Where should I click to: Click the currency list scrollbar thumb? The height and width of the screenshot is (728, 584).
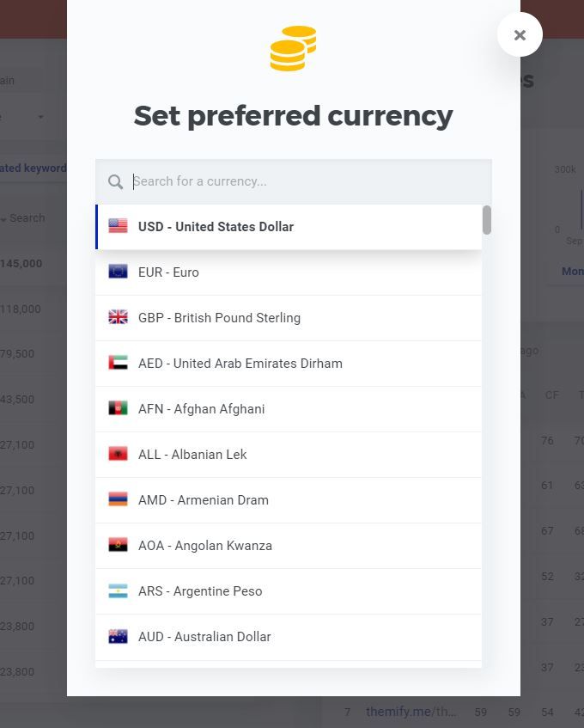pyautogui.click(x=487, y=220)
